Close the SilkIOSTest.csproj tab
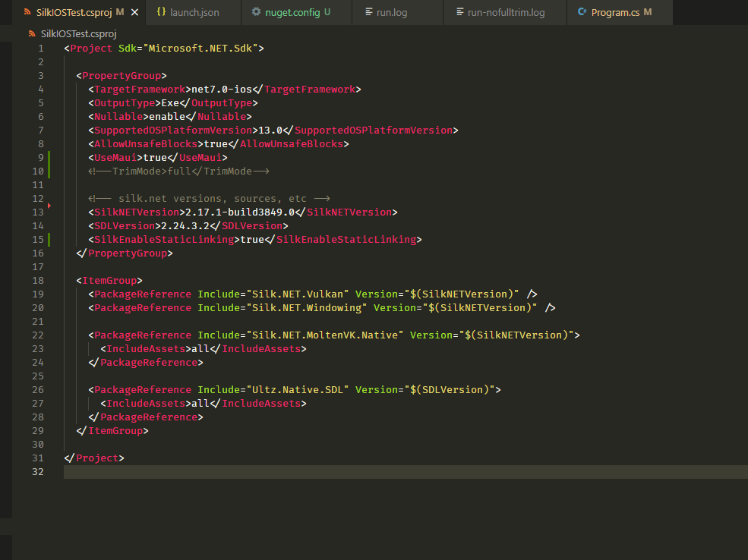 [134, 12]
